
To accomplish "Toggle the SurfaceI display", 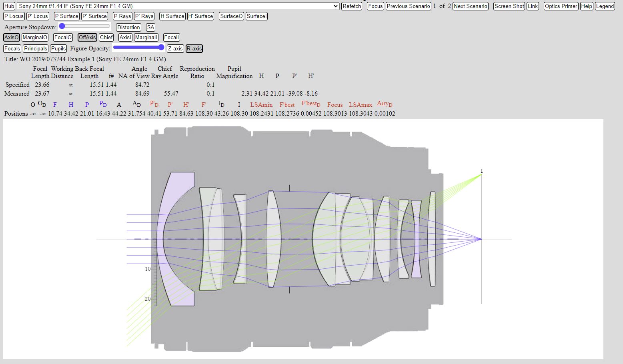I will click(256, 16).
